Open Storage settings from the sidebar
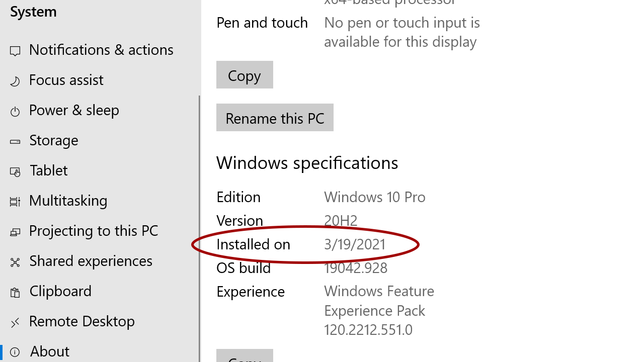The height and width of the screenshot is (362, 644). [x=54, y=140]
